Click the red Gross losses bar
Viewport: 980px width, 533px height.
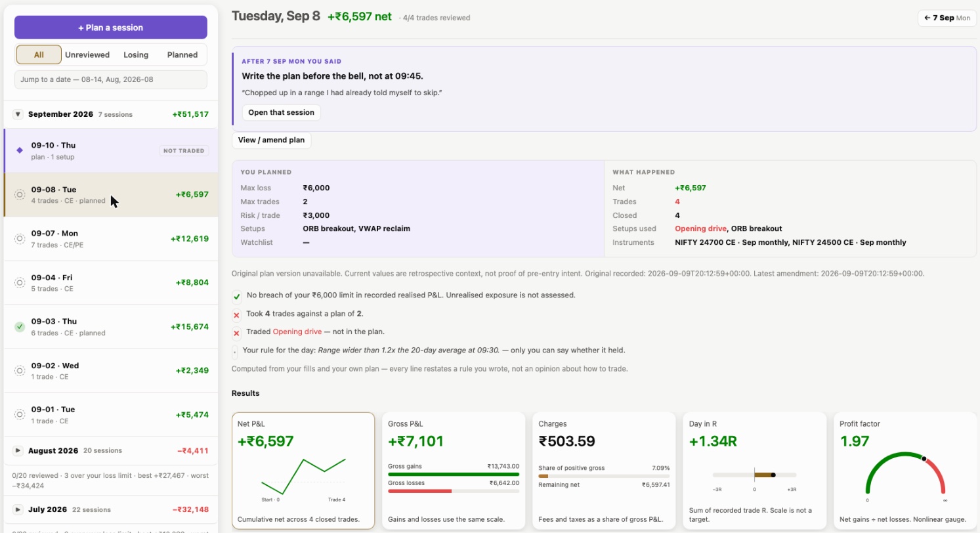click(420, 491)
